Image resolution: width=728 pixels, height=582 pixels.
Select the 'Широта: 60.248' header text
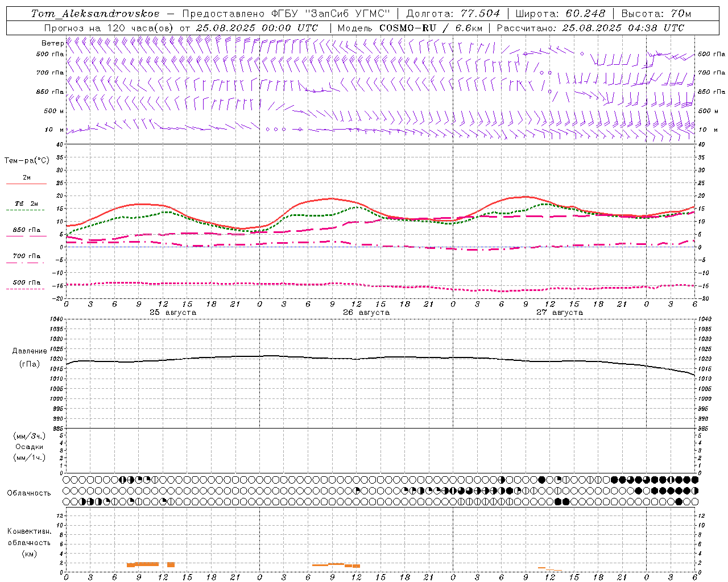560,14
